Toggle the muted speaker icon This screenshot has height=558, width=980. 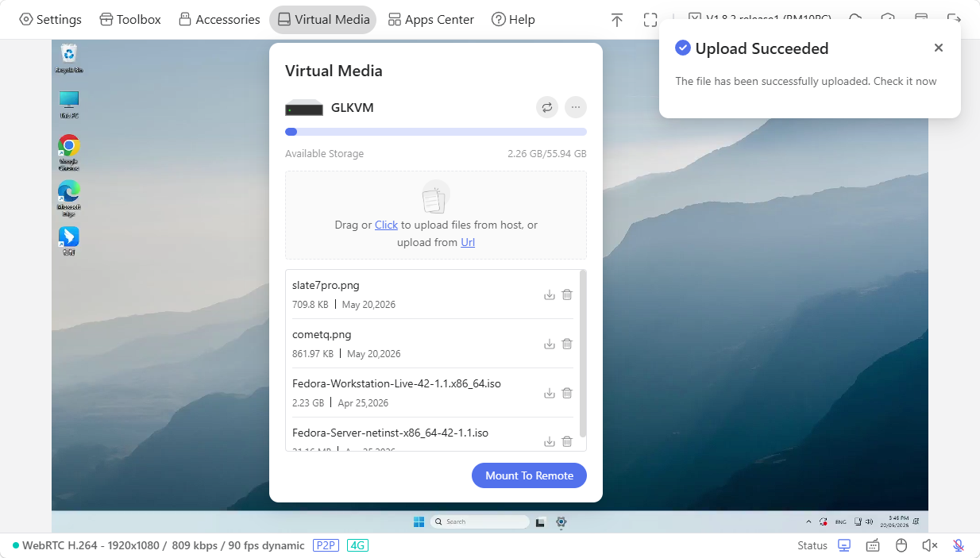click(x=930, y=545)
